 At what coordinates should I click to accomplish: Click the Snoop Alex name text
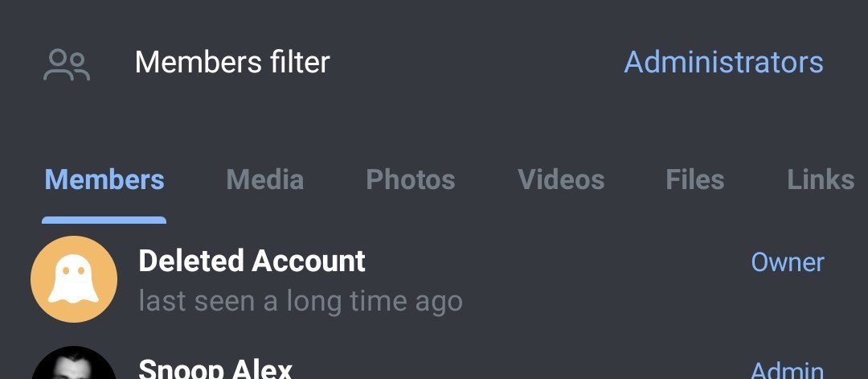[x=215, y=368]
